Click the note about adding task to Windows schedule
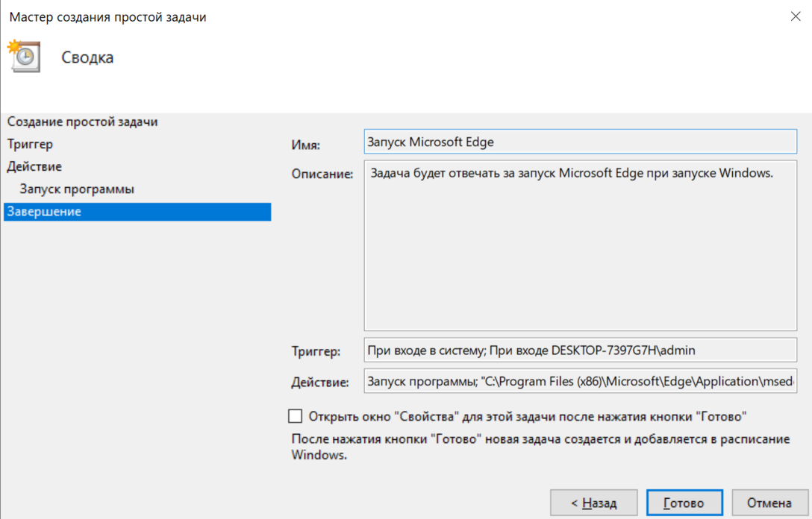This screenshot has width=812, height=519. pyautogui.click(x=540, y=447)
